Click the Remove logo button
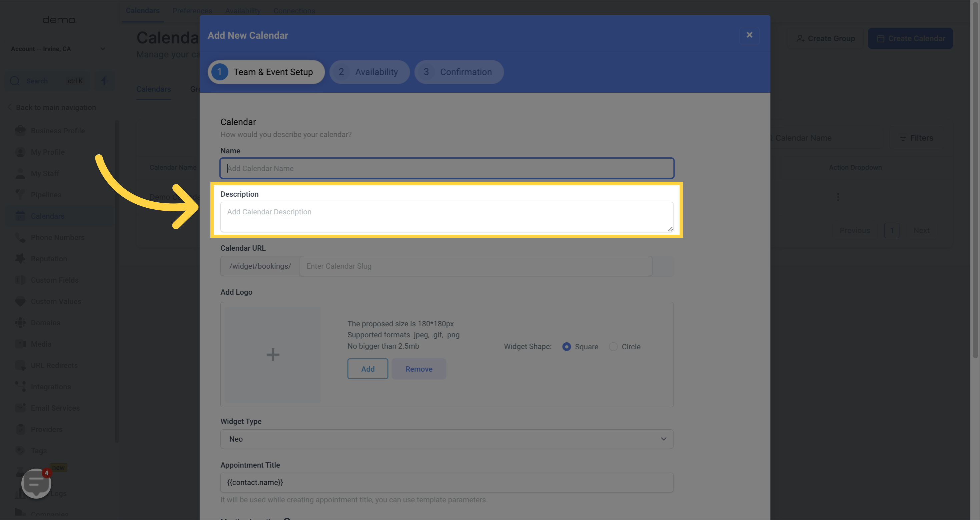Screen dimensions: 980x520 [418, 369]
